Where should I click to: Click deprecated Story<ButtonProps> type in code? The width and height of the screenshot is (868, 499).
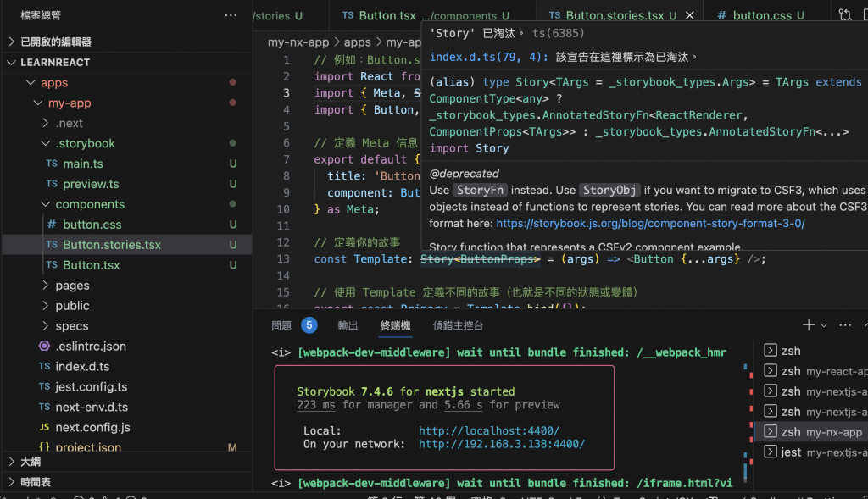(x=480, y=259)
